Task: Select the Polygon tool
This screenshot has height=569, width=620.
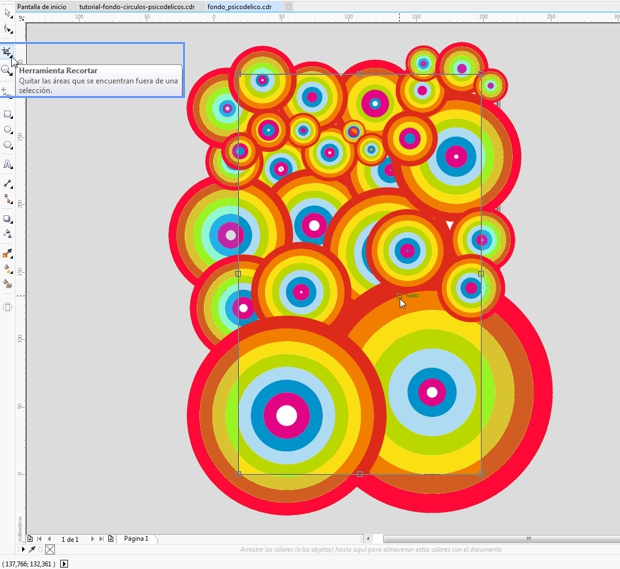Action: (x=8, y=146)
